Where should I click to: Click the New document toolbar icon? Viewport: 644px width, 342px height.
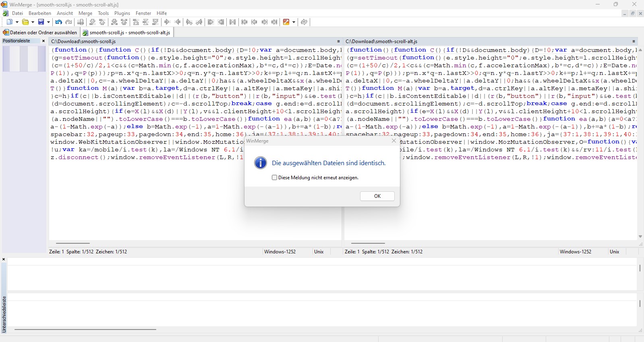[10, 22]
